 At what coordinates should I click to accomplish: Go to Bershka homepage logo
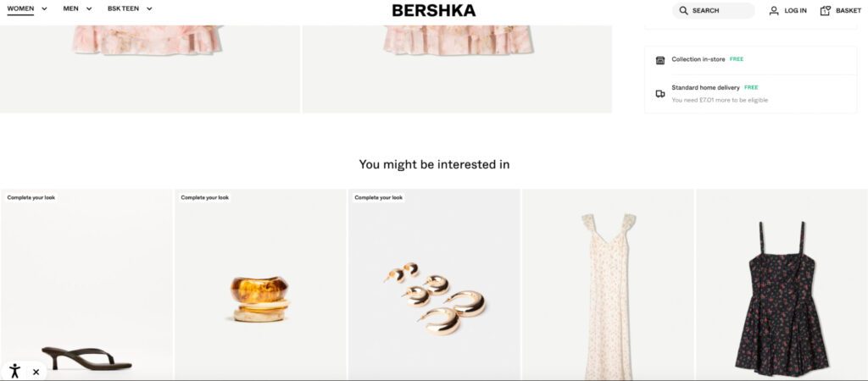[433, 11]
